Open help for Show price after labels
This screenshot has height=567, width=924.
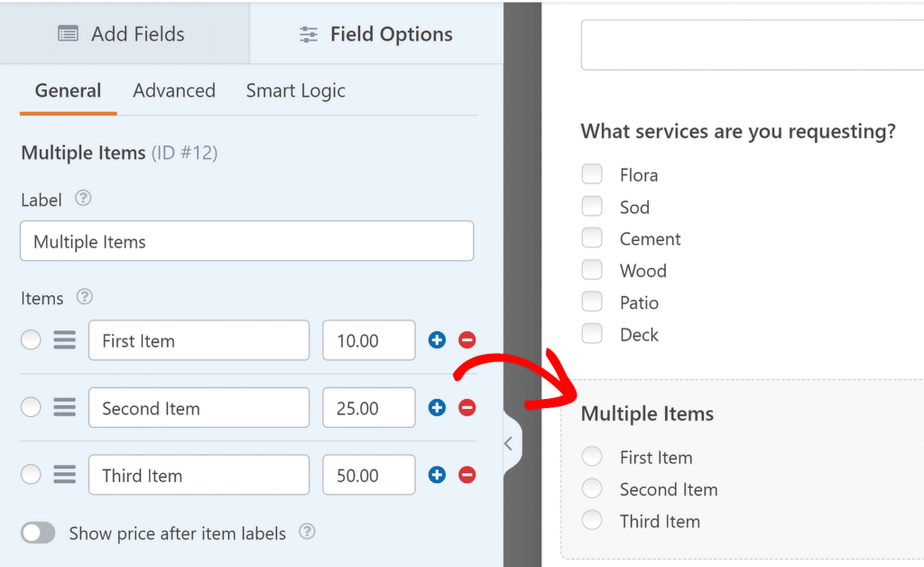pyautogui.click(x=307, y=532)
